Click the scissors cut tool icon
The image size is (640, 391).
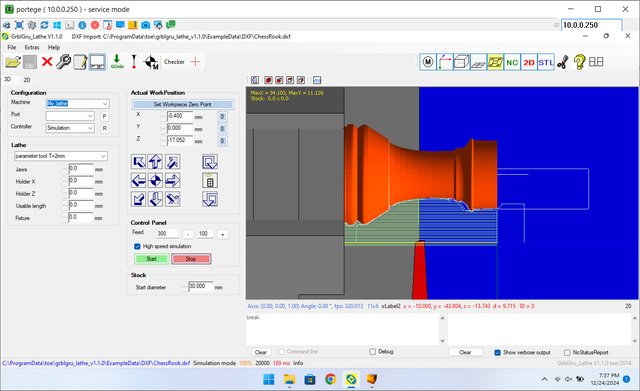click(563, 62)
